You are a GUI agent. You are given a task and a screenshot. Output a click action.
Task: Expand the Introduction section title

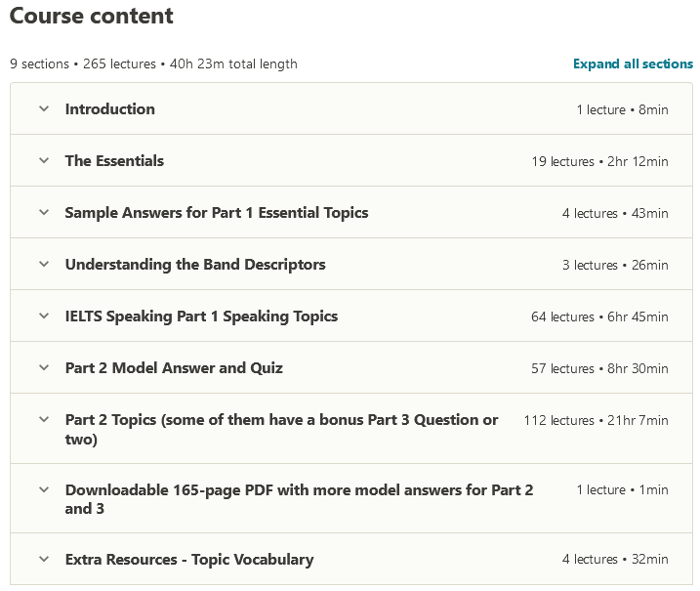click(x=109, y=109)
